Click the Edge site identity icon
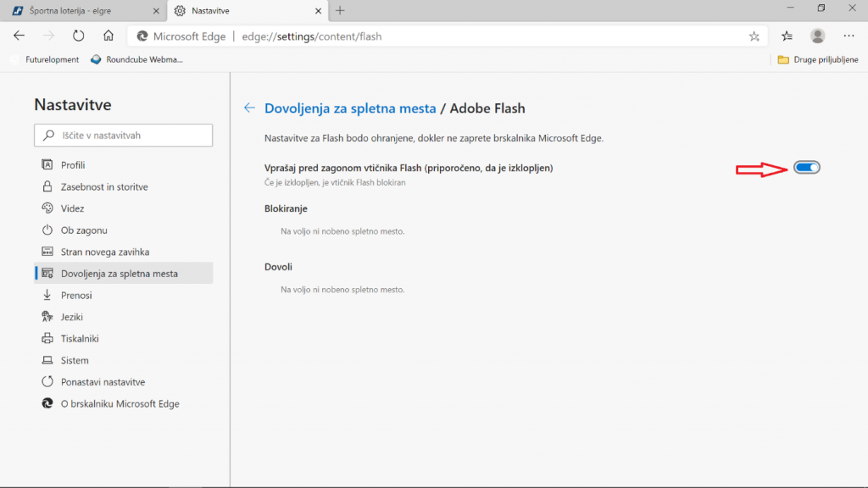 (142, 36)
